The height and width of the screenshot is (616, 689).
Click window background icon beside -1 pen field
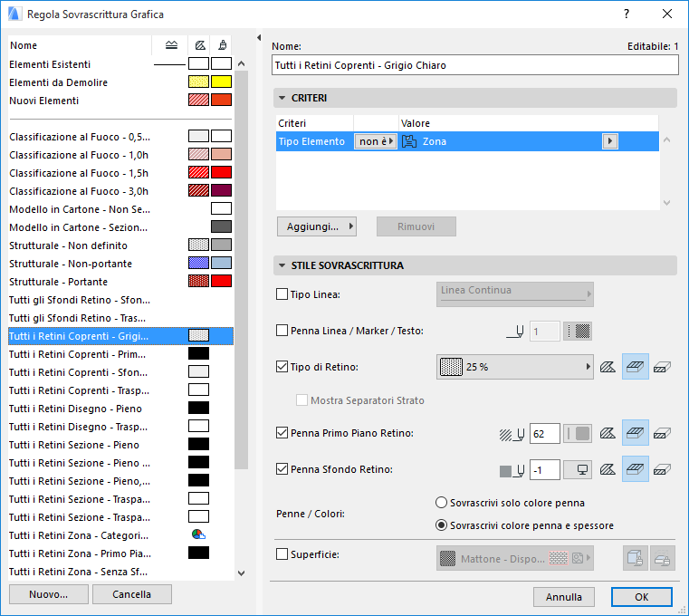(578, 470)
